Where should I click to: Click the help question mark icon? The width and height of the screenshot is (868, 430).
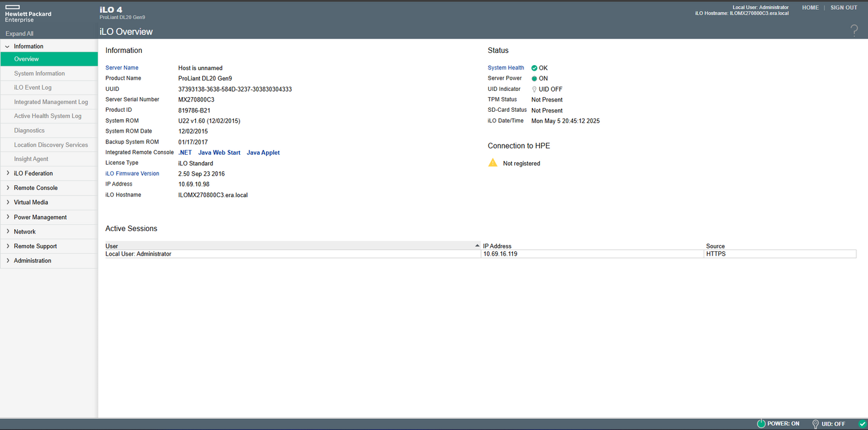[x=854, y=31]
